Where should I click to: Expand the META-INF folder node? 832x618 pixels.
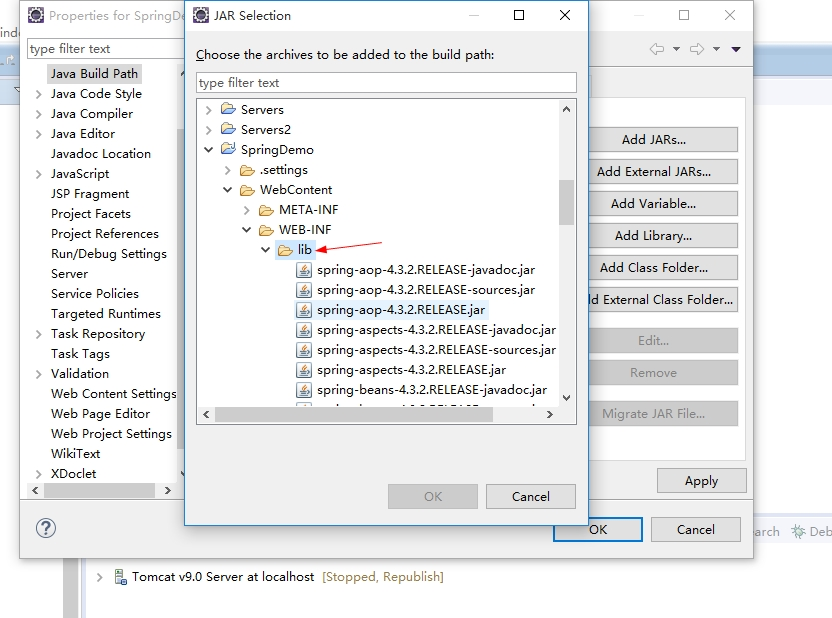pyautogui.click(x=247, y=210)
